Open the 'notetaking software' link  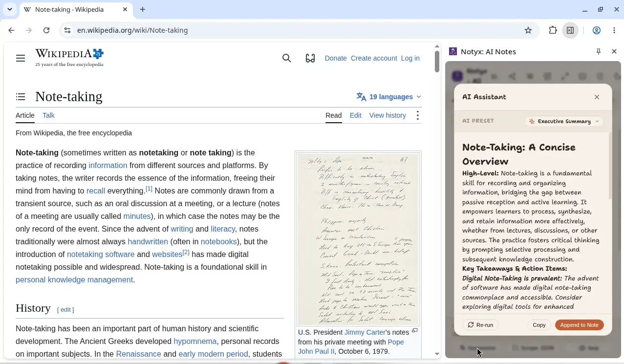(x=101, y=254)
